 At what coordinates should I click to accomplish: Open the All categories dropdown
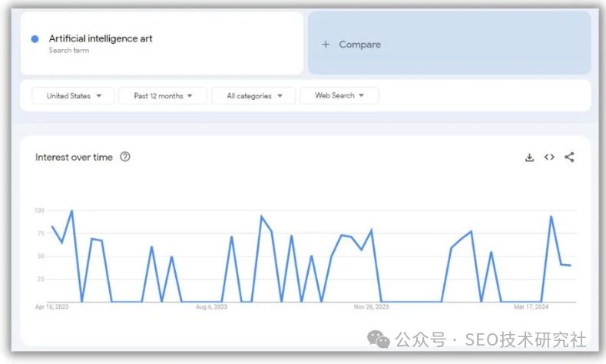[254, 96]
